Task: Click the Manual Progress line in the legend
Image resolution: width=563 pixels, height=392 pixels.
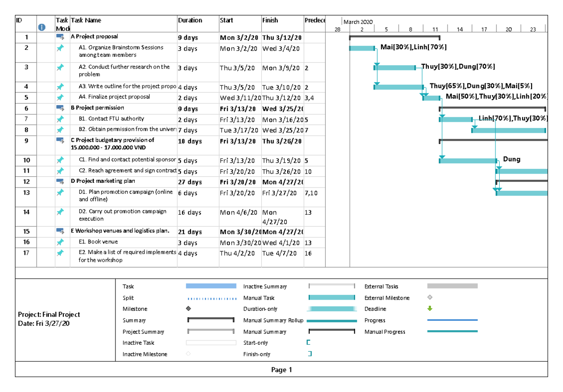Action: click(x=452, y=332)
